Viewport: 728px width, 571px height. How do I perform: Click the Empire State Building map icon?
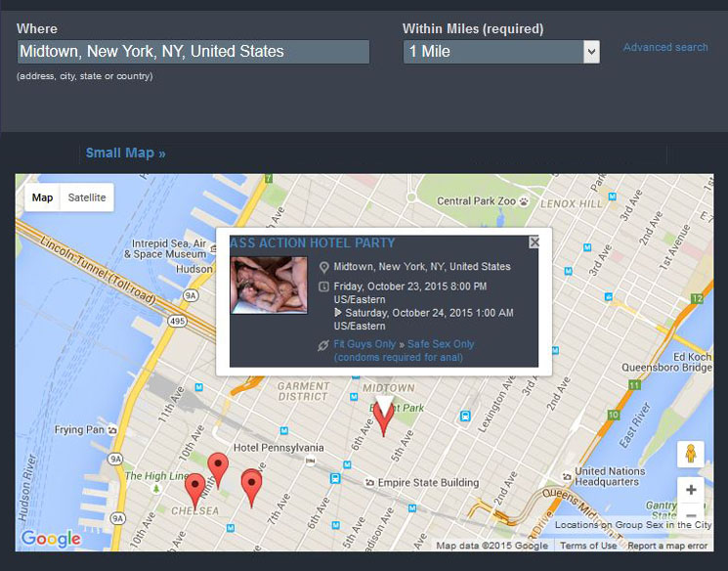coord(367,482)
